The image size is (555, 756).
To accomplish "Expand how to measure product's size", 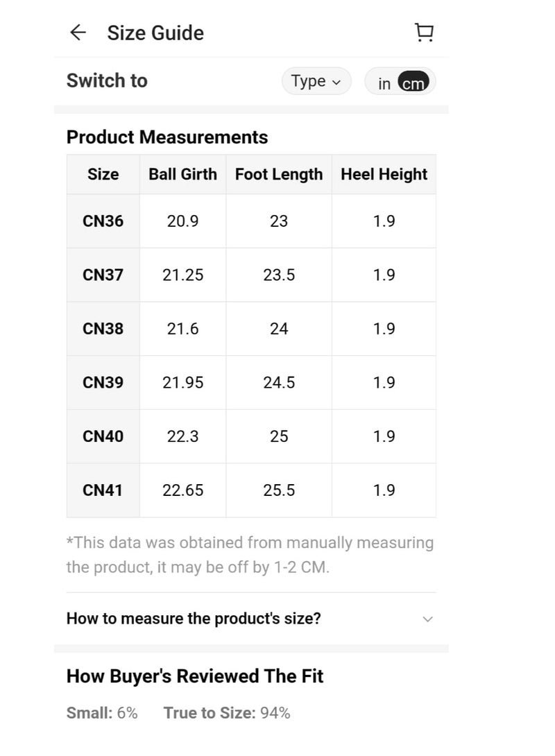I will pyautogui.click(x=194, y=618).
